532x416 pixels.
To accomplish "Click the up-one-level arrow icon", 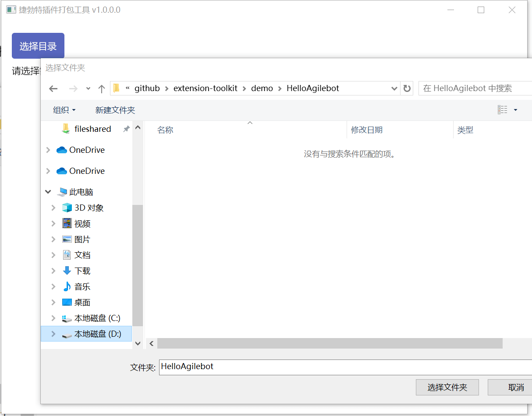I will click(102, 88).
